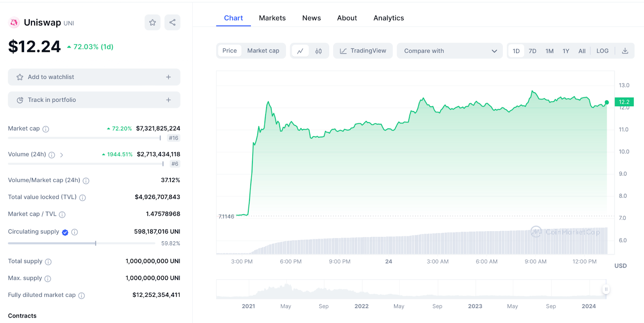The height and width of the screenshot is (323, 644).
Task: Download chart data with download icon
Action: (625, 51)
